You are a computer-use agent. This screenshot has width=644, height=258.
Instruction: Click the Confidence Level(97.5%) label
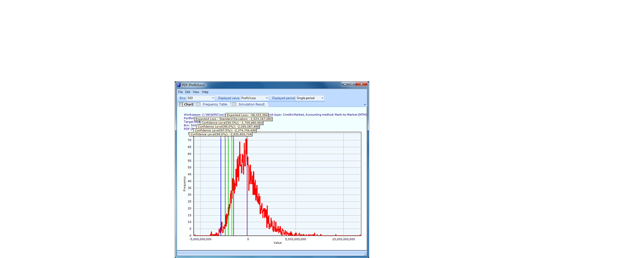pyautogui.click(x=225, y=130)
